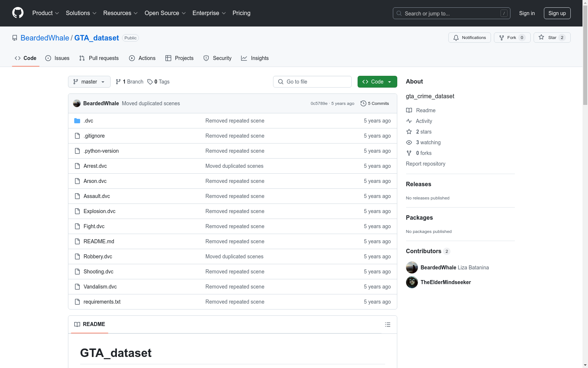This screenshot has width=588, height=368.
Task: Select the README tab heading
Action: click(90, 324)
